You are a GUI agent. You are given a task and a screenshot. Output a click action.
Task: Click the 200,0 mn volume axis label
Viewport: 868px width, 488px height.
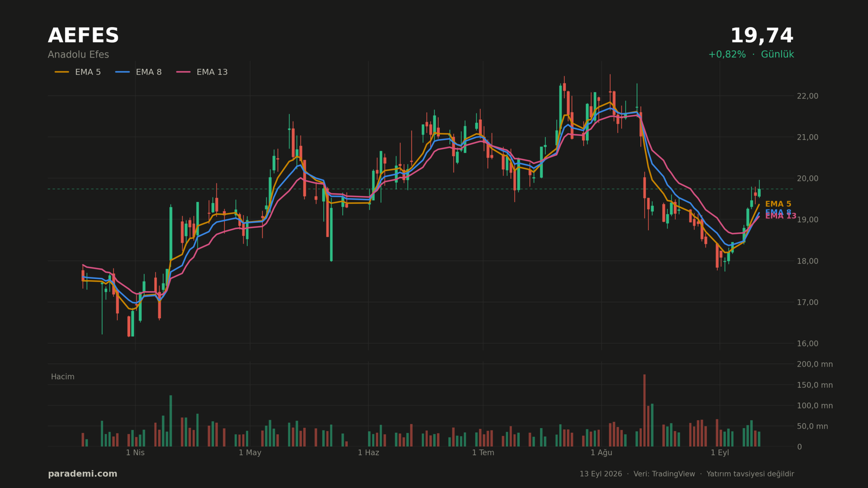click(x=815, y=364)
